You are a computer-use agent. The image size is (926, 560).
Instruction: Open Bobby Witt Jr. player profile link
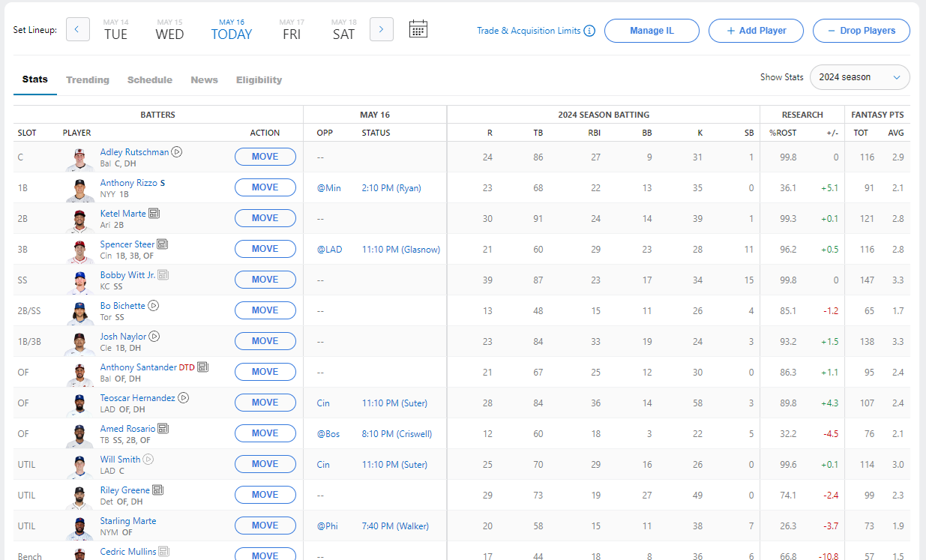pos(127,275)
